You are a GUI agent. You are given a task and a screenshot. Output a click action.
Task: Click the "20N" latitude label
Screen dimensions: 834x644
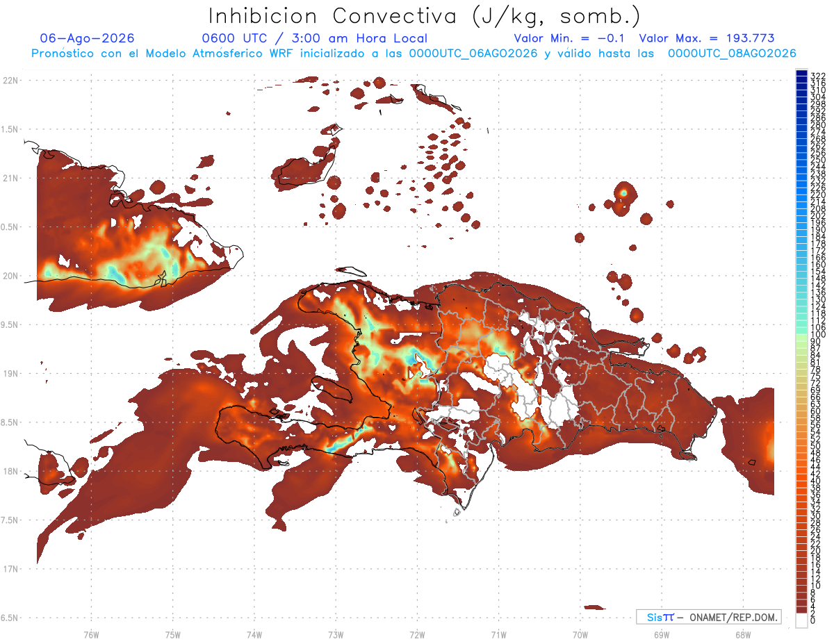[11, 276]
